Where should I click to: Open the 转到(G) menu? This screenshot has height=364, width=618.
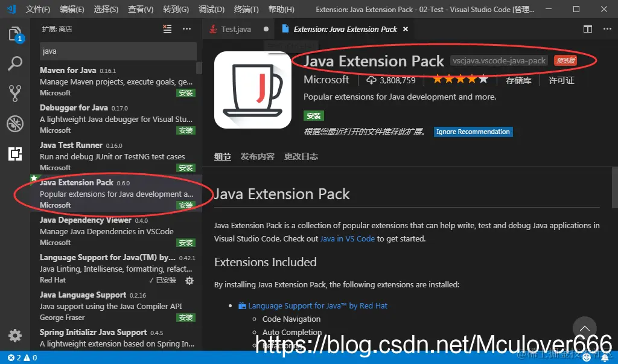click(x=176, y=9)
